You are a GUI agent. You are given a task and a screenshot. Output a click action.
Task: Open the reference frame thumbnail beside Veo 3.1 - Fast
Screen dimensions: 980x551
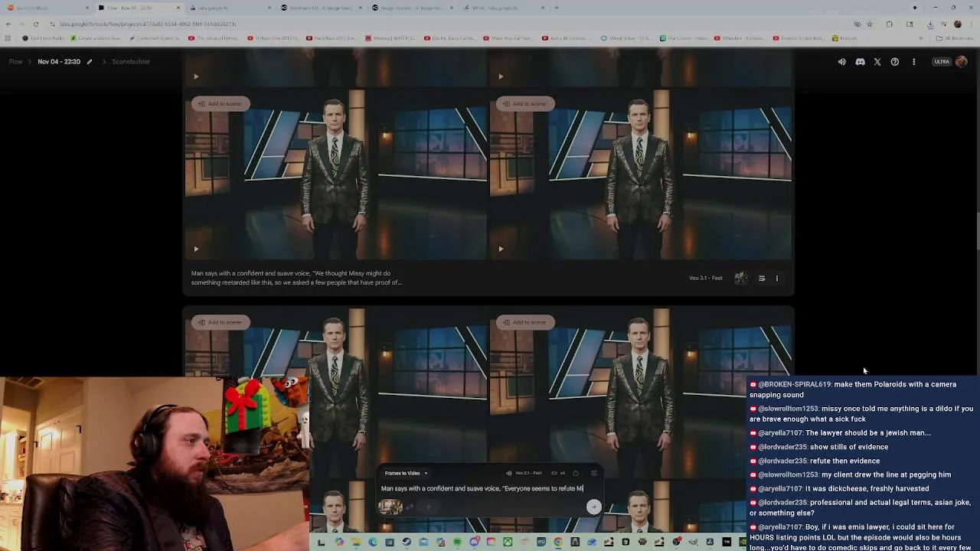click(x=740, y=279)
